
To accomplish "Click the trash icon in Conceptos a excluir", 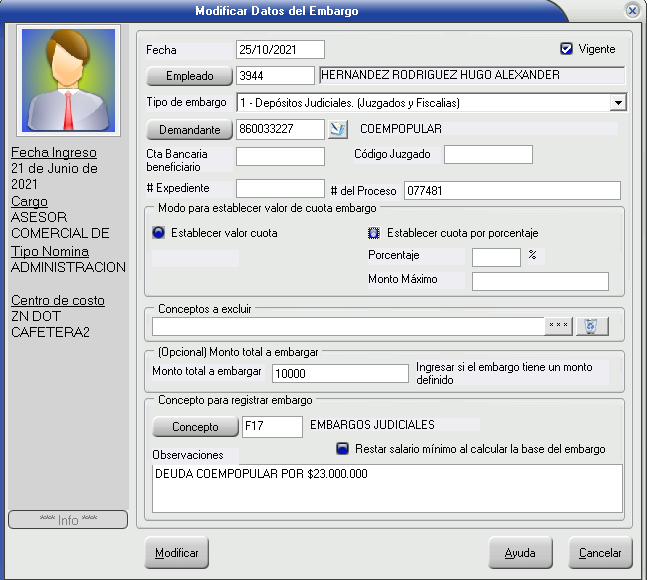I will (x=591, y=326).
